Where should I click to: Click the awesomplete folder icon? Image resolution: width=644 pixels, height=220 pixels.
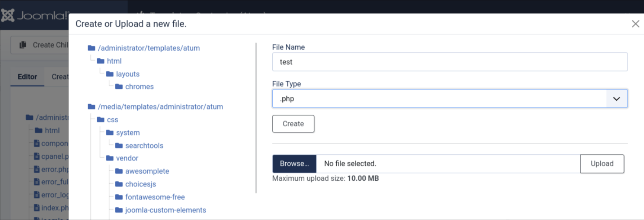tap(119, 171)
